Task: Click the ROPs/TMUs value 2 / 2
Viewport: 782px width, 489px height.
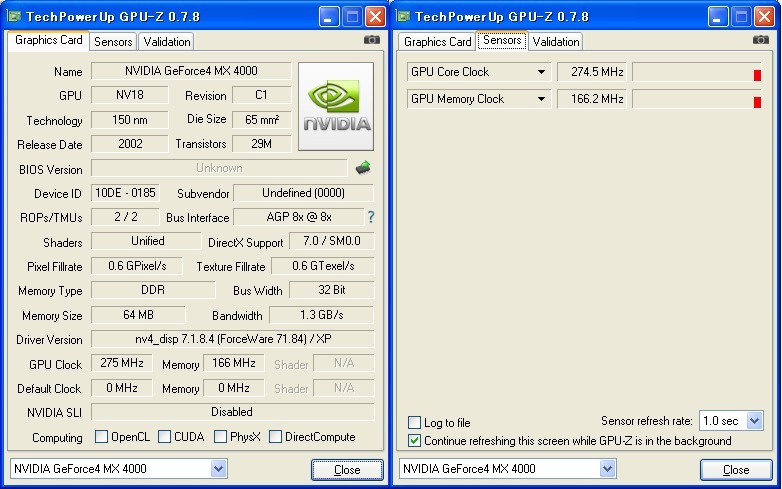Action: (x=125, y=217)
